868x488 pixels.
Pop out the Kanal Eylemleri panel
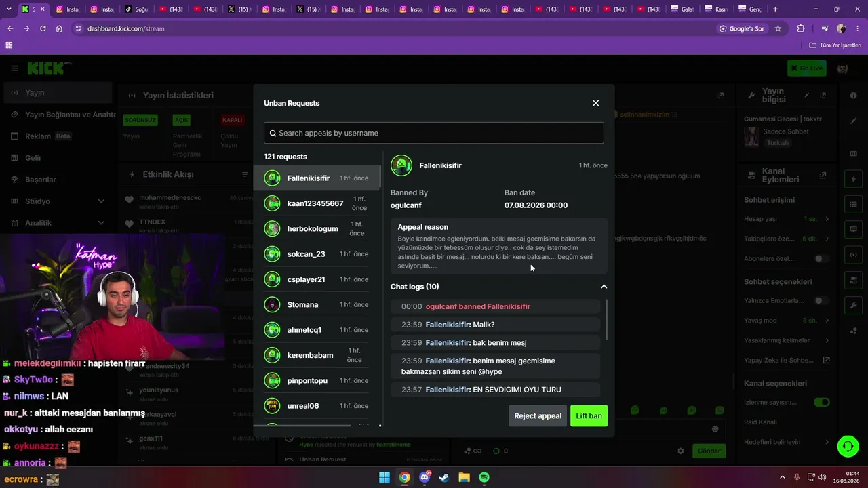823,175
